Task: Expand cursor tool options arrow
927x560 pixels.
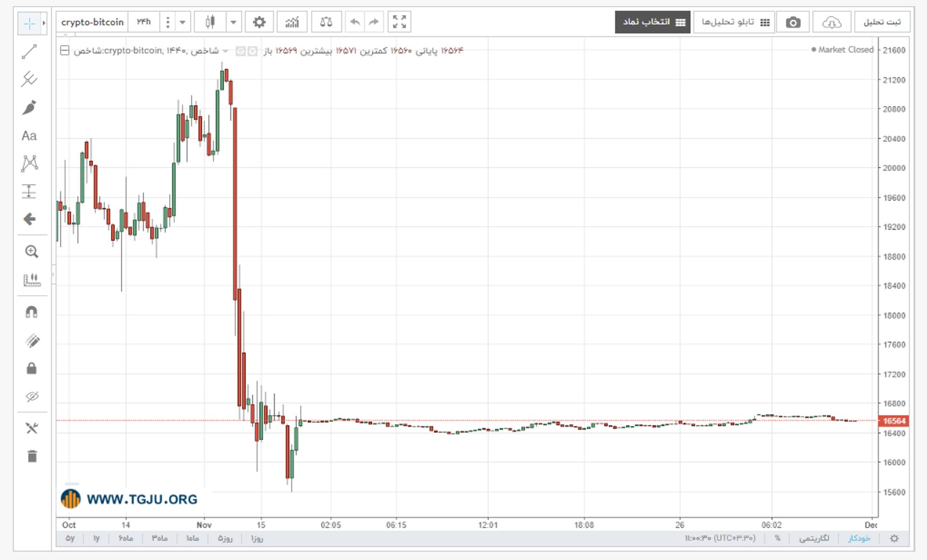Action: 44,23
